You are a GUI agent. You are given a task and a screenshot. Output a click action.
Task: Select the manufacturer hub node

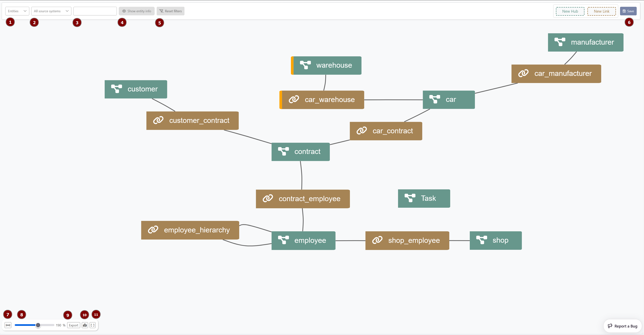585,42
